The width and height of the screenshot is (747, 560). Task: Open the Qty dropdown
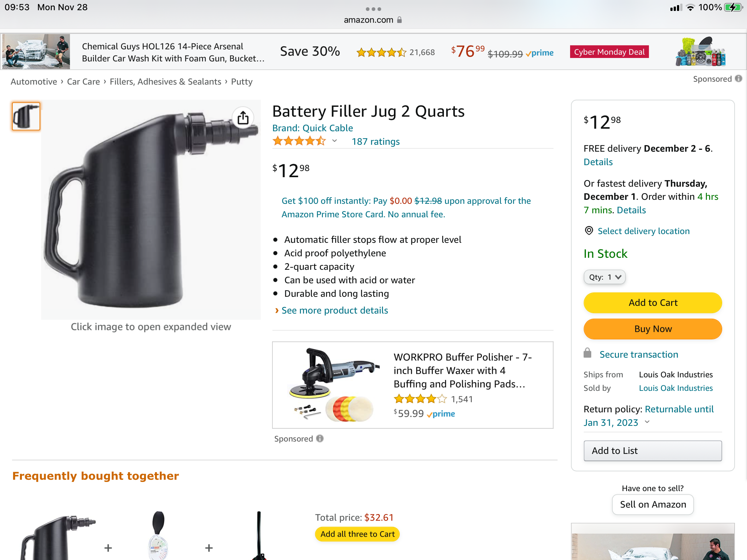(x=604, y=277)
